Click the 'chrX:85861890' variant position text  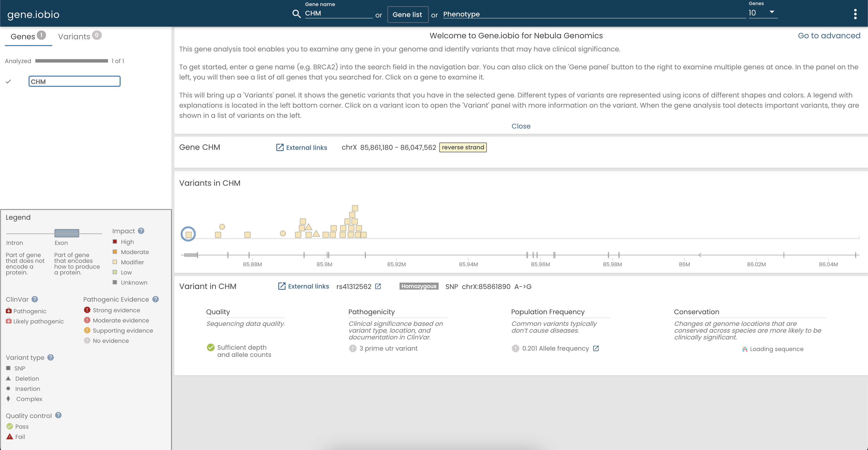pos(486,286)
